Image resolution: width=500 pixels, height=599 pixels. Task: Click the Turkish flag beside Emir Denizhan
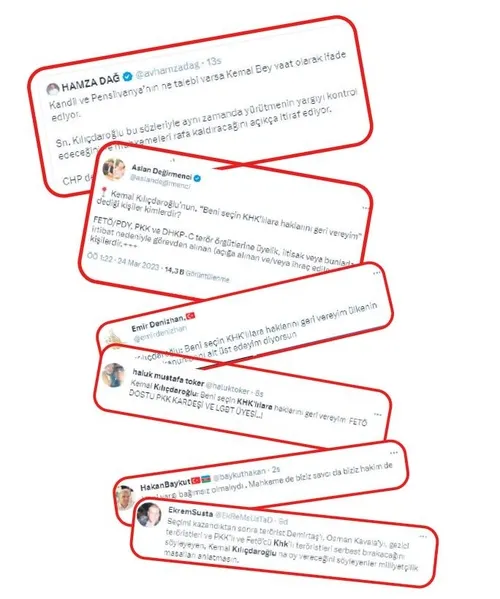coord(190,316)
